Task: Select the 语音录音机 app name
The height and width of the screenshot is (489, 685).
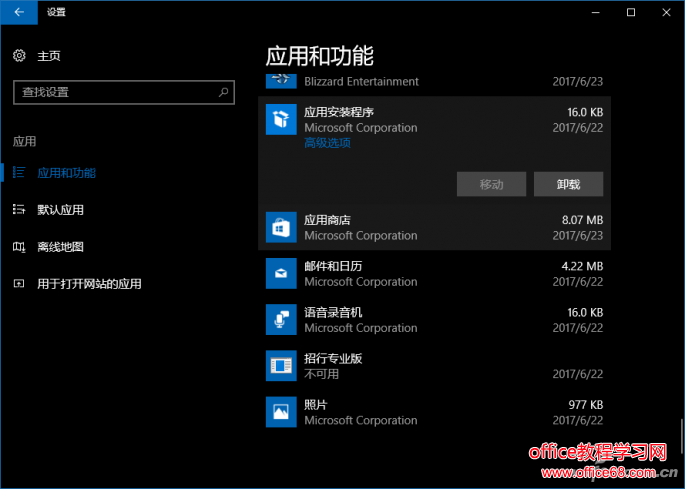Action: pyautogui.click(x=333, y=312)
